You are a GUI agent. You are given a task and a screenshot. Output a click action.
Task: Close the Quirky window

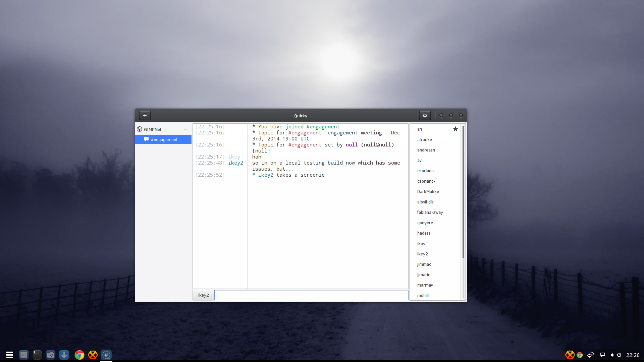click(x=461, y=115)
